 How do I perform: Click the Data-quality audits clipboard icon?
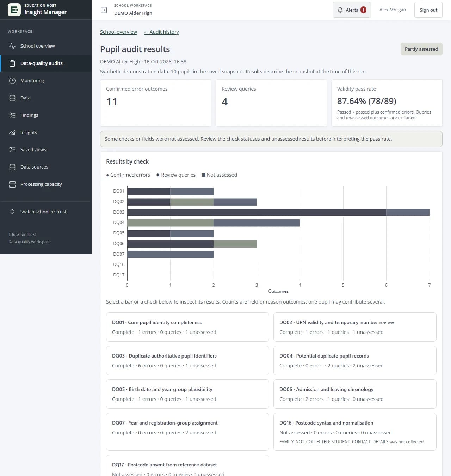coord(12,63)
